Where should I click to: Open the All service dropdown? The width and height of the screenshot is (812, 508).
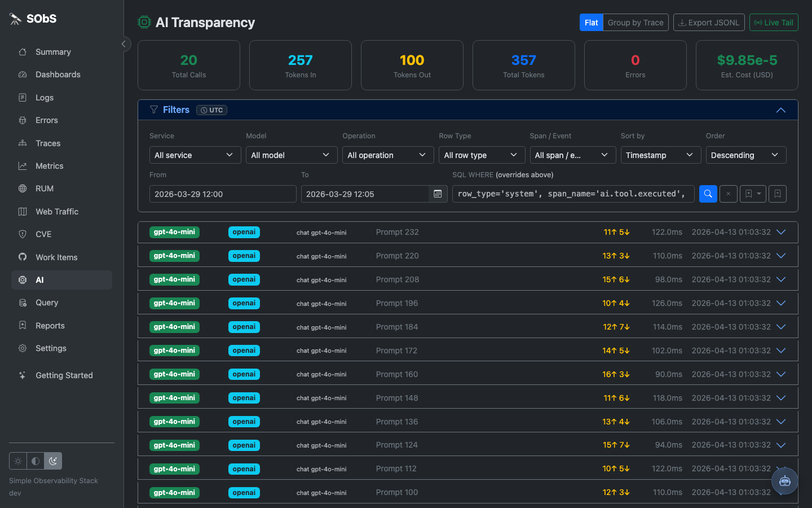(195, 155)
